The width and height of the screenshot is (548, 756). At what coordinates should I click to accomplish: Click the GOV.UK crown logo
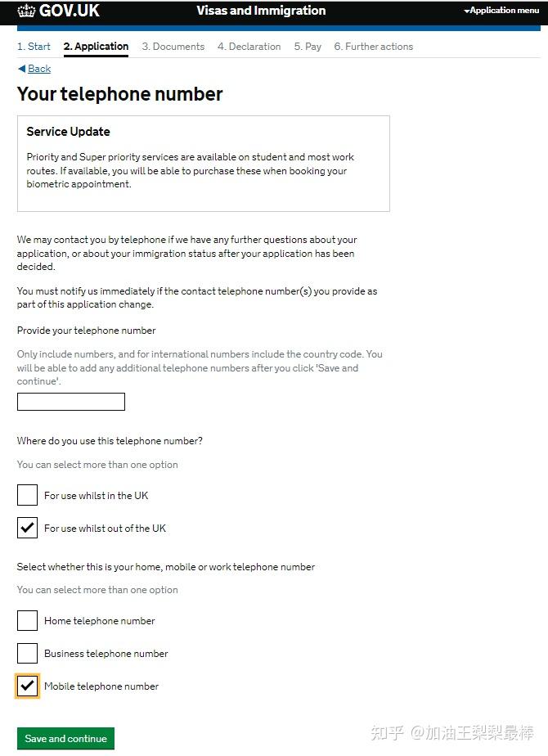[x=26, y=11]
